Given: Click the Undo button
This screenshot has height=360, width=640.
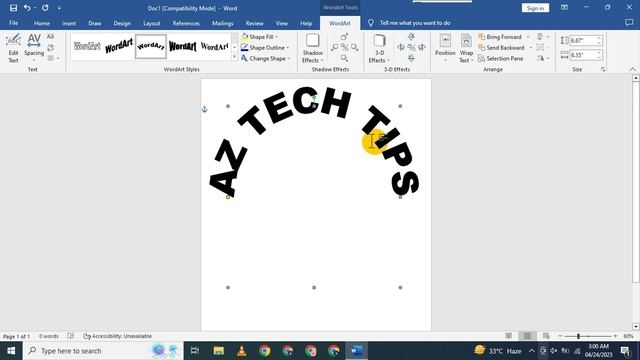Looking at the screenshot, I should pos(27,8).
